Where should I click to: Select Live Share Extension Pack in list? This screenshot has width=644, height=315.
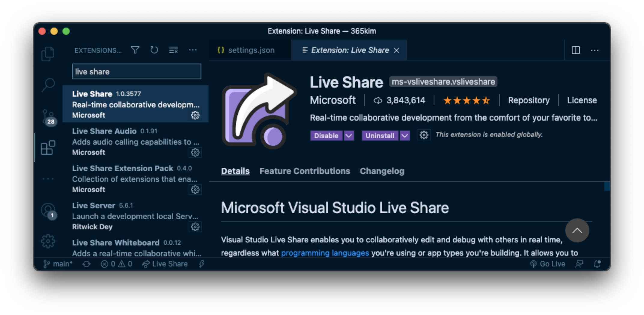[135, 178]
